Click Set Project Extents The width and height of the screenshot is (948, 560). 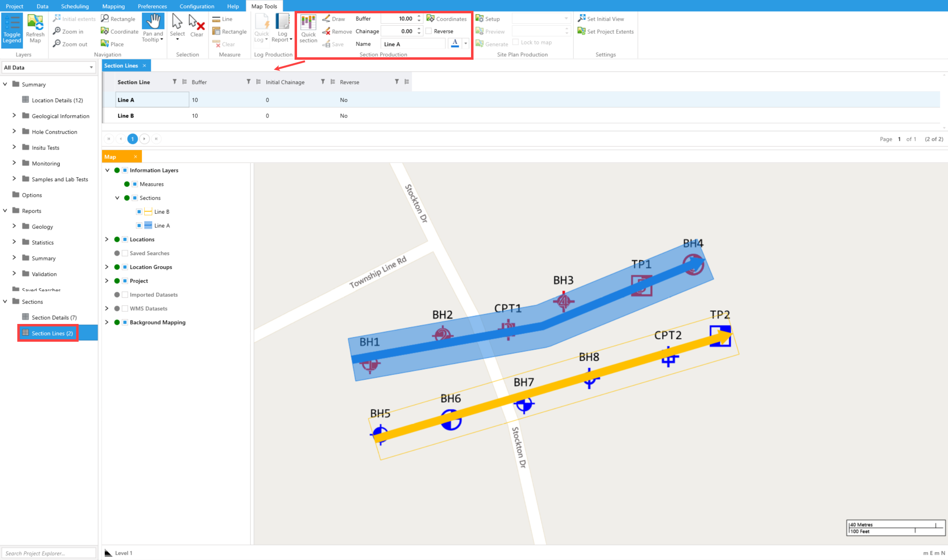[606, 32]
